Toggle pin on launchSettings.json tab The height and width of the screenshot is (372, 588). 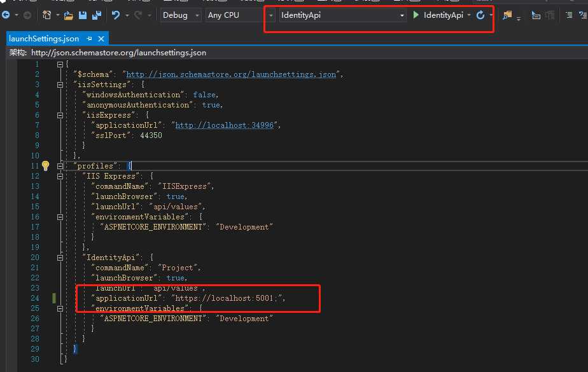point(89,39)
